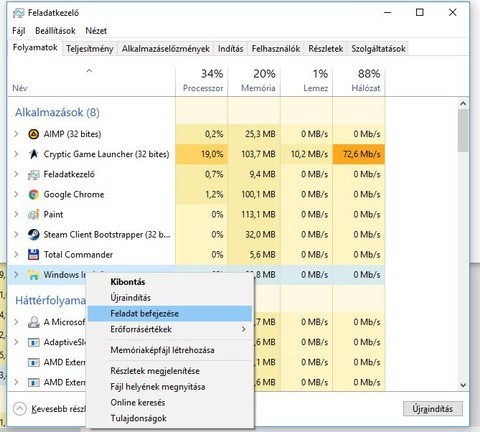This screenshot has height=432, width=480.
Task: Switch to the Szolgáltatások tab
Action: click(378, 49)
